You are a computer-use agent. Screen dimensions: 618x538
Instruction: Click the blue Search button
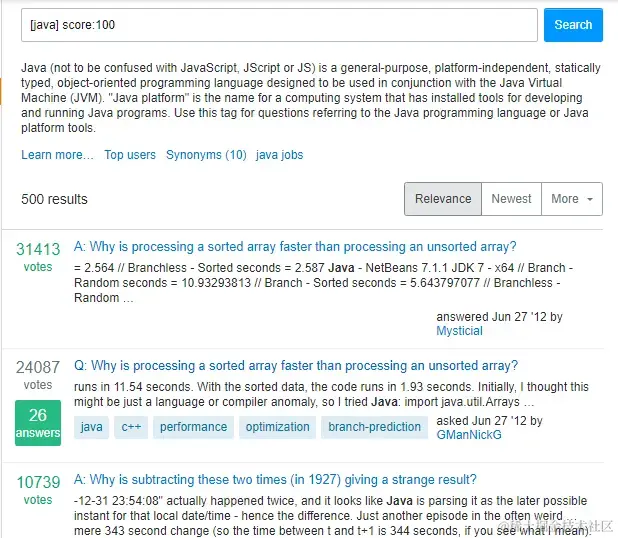click(x=573, y=25)
